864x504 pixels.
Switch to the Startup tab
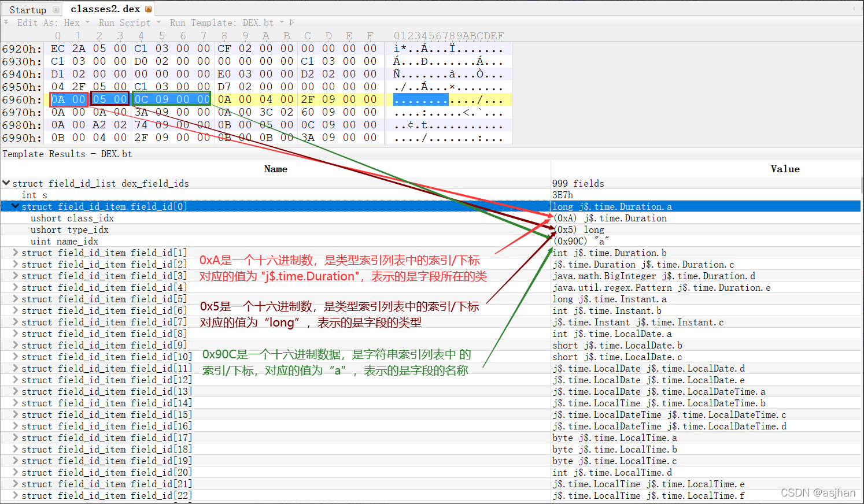[x=28, y=10]
